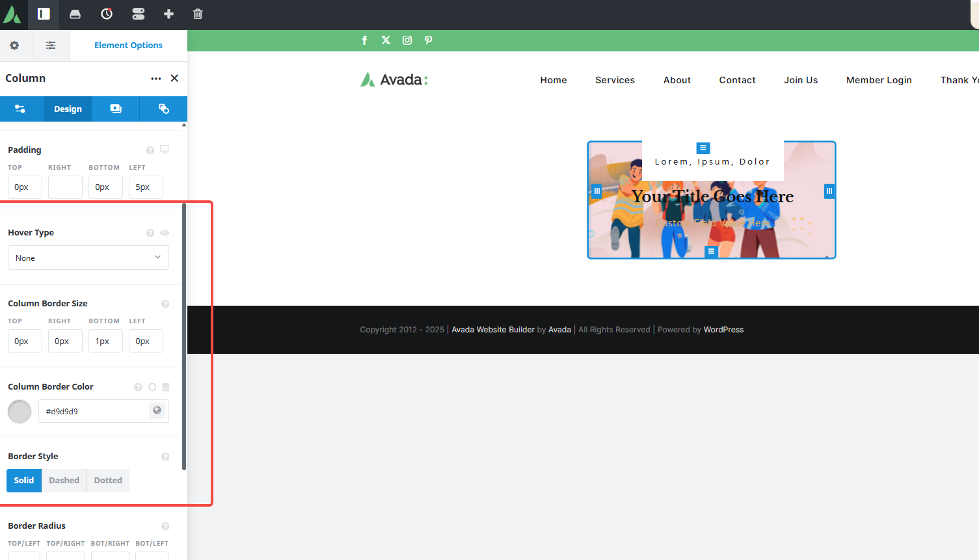This screenshot has width=979, height=560.
Task: Select Dotted border style
Action: pos(108,481)
